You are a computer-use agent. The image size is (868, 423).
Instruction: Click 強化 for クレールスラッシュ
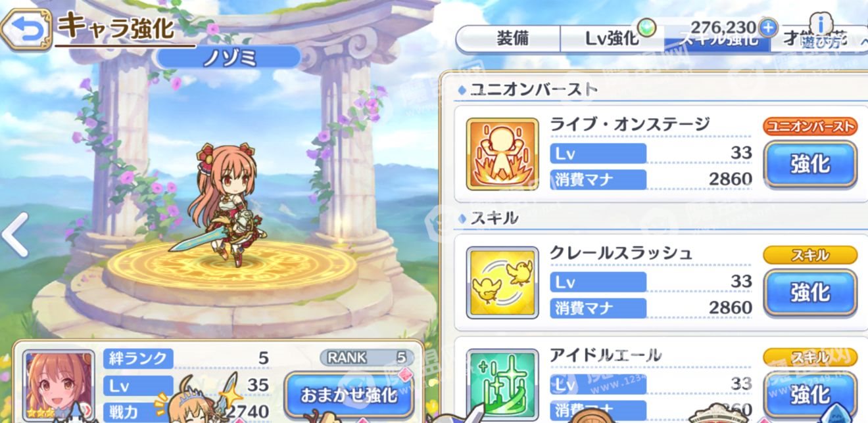coord(810,292)
